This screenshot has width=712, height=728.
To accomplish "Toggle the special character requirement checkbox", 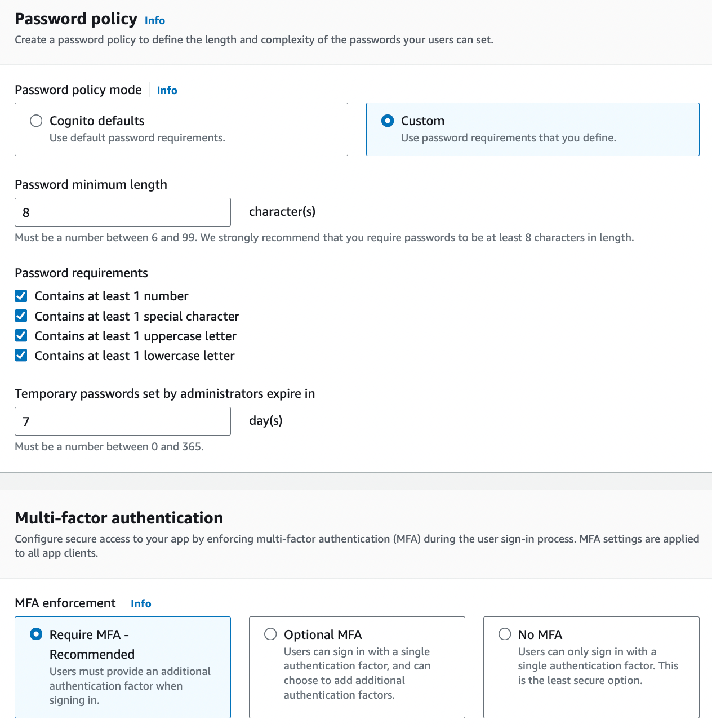I will coord(21,316).
